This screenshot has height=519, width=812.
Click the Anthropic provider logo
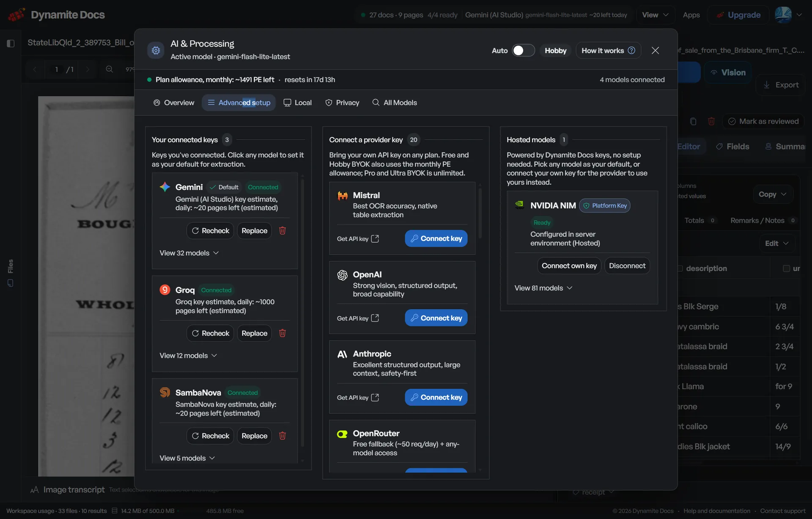(x=342, y=354)
